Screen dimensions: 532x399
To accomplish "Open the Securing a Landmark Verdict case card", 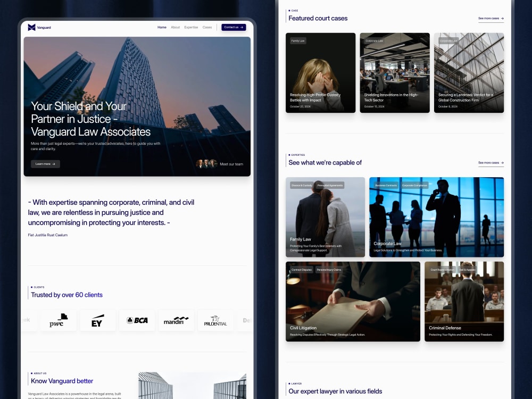I will [469, 72].
